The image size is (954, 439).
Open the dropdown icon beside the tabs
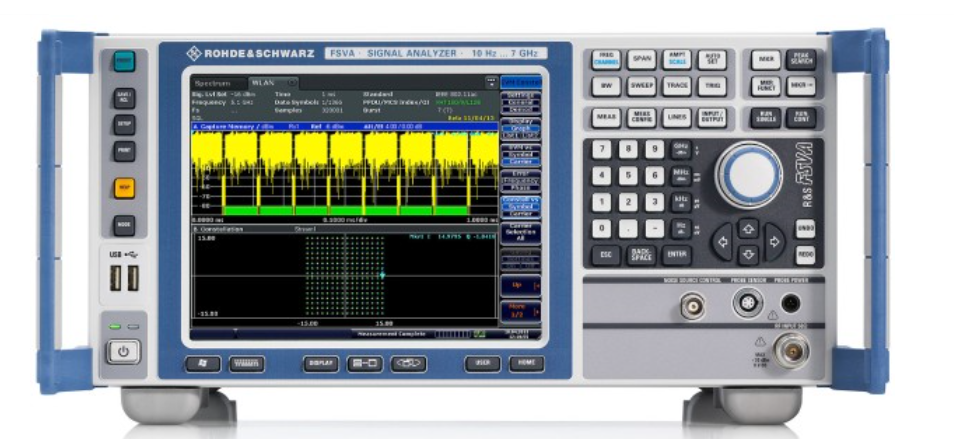[492, 82]
